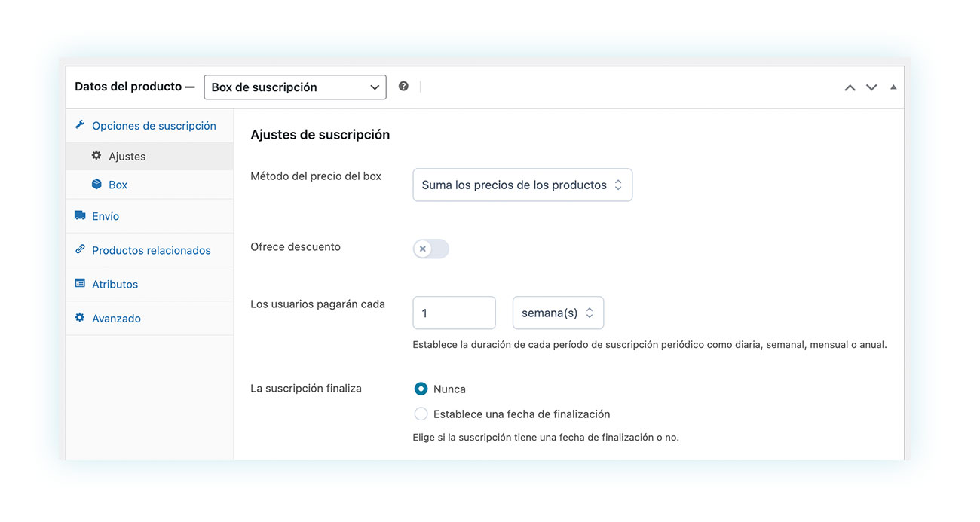The height and width of the screenshot is (522, 980).
Task: Enable the Ofrece descuento toggle
Action: (x=430, y=249)
